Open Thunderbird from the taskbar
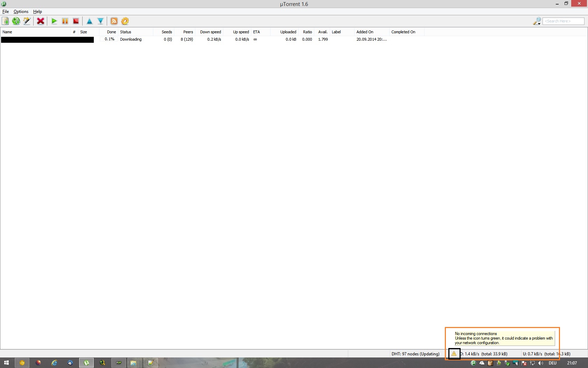Viewport: 588px width, 368px height. 70,363
